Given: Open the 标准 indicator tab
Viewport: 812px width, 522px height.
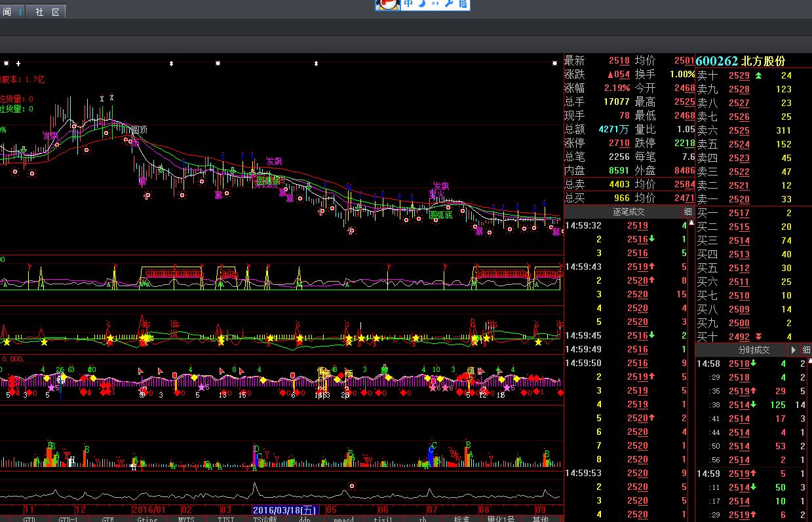Looking at the screenshot, I should coord(461,519).
